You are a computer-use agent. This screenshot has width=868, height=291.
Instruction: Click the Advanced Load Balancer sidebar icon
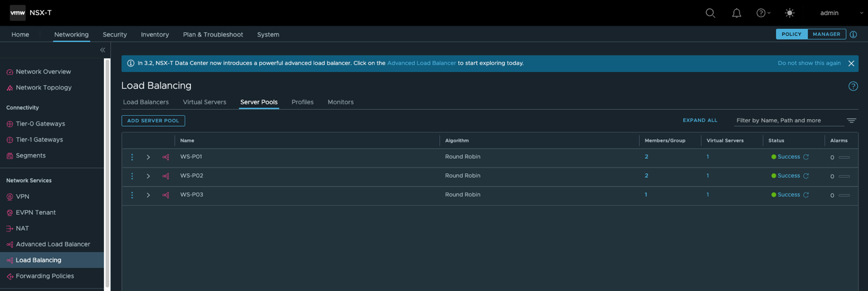click(x=9, y=244)
